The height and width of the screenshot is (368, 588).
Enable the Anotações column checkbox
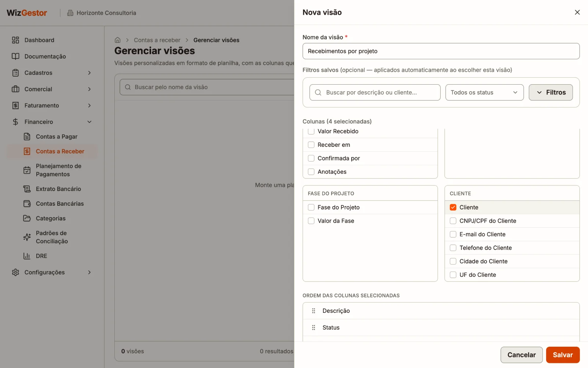point(311,172)
